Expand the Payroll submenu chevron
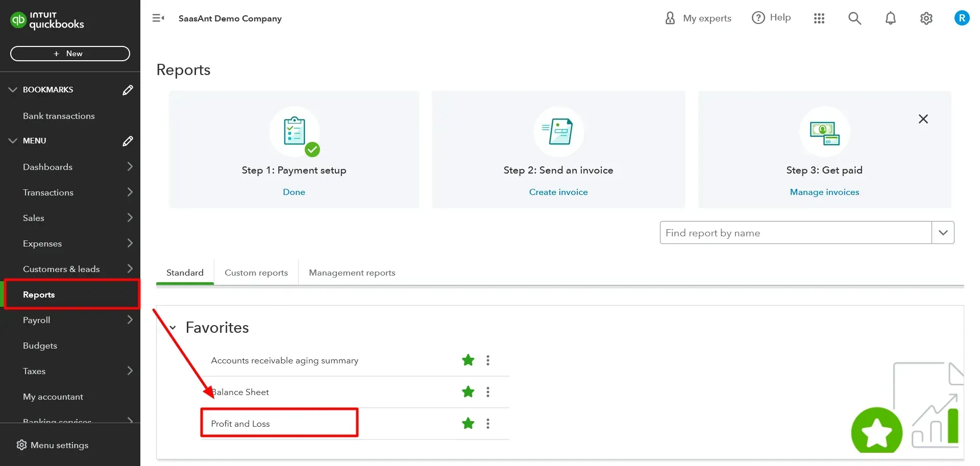 click(x=130, y=320)
